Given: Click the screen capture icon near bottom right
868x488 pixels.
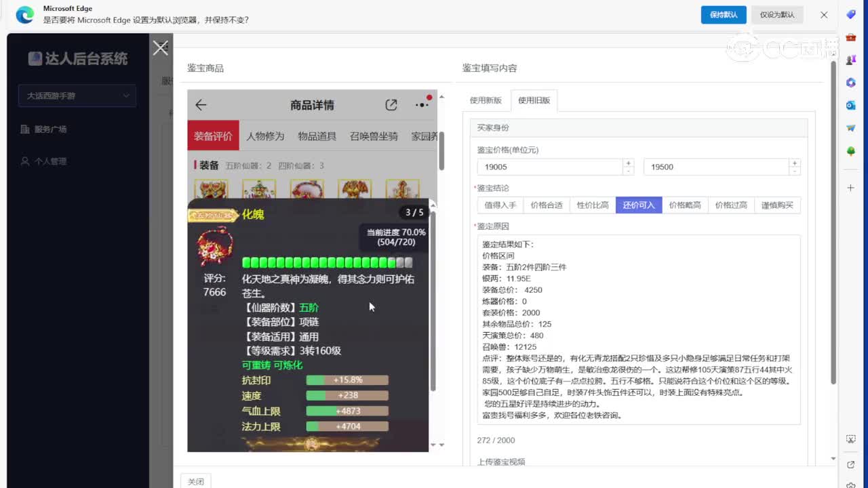Looking at the screenshot, I should click(850, 439).
